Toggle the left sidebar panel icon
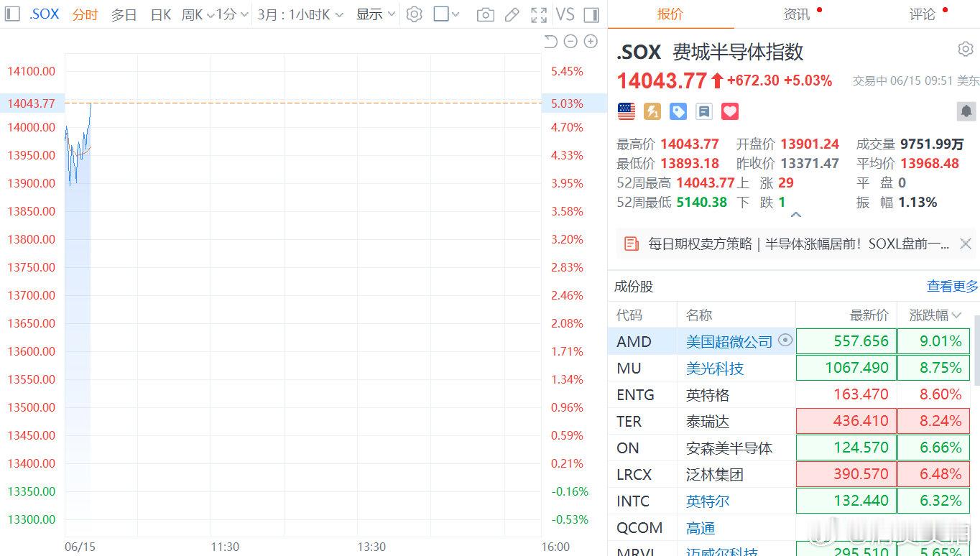This screenshot has width=980, height=556. (11, 14)
